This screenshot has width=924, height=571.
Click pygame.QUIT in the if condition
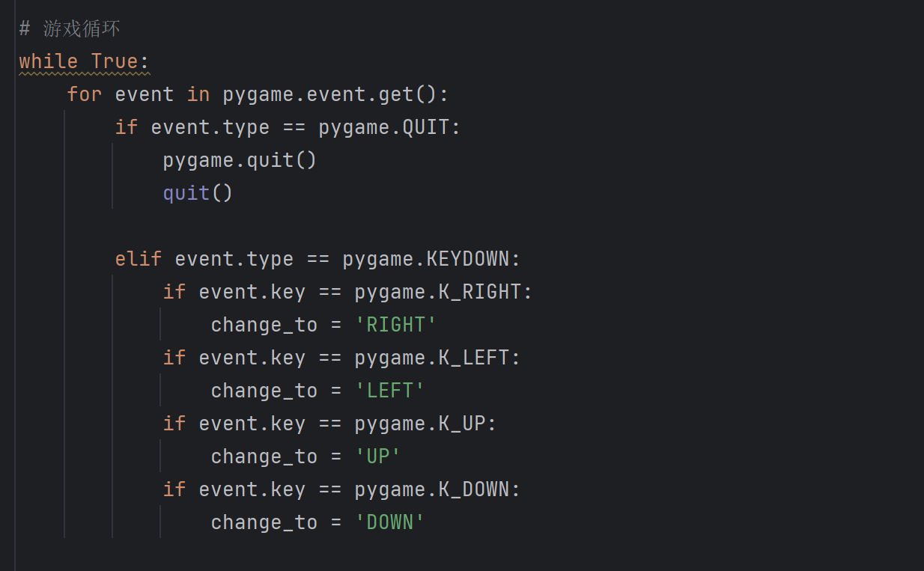coord(384,128)
